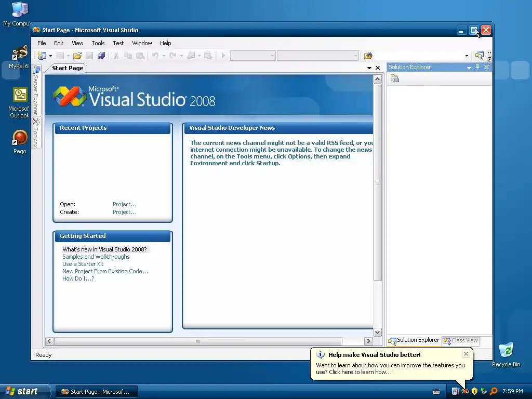Open the Window menu

coord(142,43)
